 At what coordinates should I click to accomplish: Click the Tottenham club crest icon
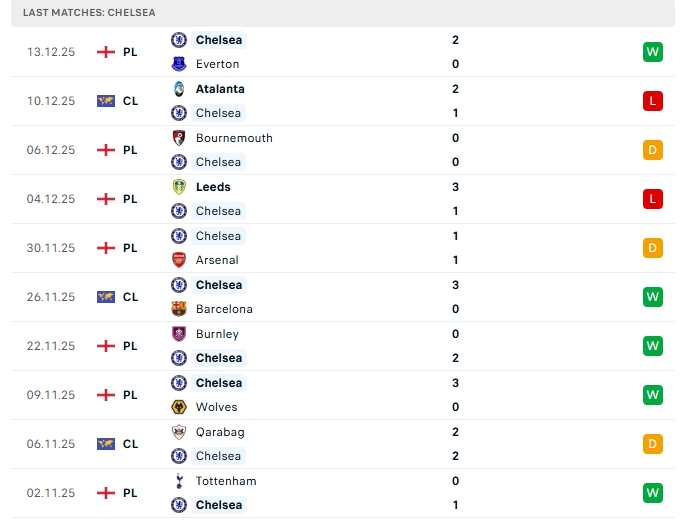click(x=179, y=481)
